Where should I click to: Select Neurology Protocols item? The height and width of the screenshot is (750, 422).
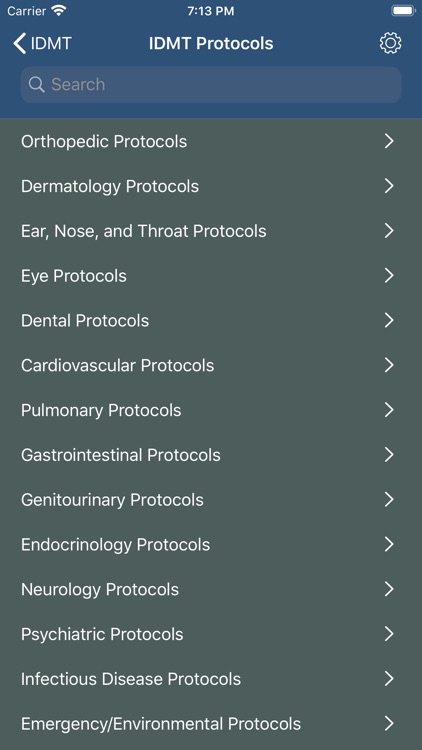pyautogui.click(x=211, y=589)
